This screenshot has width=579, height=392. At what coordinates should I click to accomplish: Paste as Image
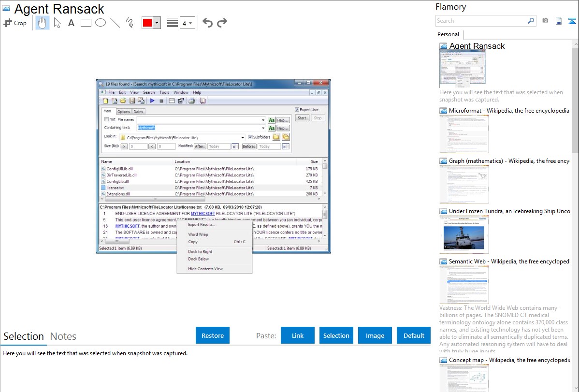pyautogui.click(x=375, y=335)
